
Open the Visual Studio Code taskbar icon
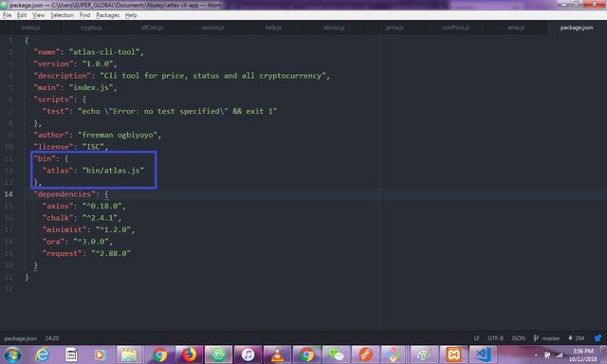[483, 355]
